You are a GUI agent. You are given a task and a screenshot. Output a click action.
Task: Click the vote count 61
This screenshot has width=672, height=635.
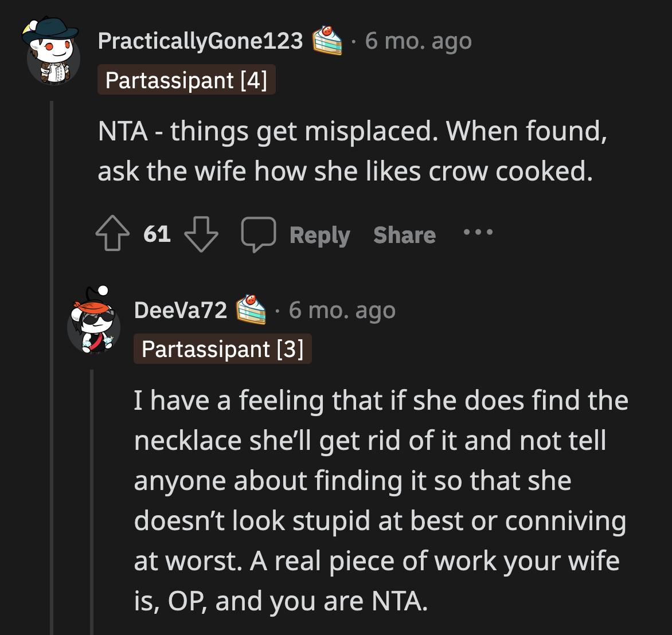point(157,234)
